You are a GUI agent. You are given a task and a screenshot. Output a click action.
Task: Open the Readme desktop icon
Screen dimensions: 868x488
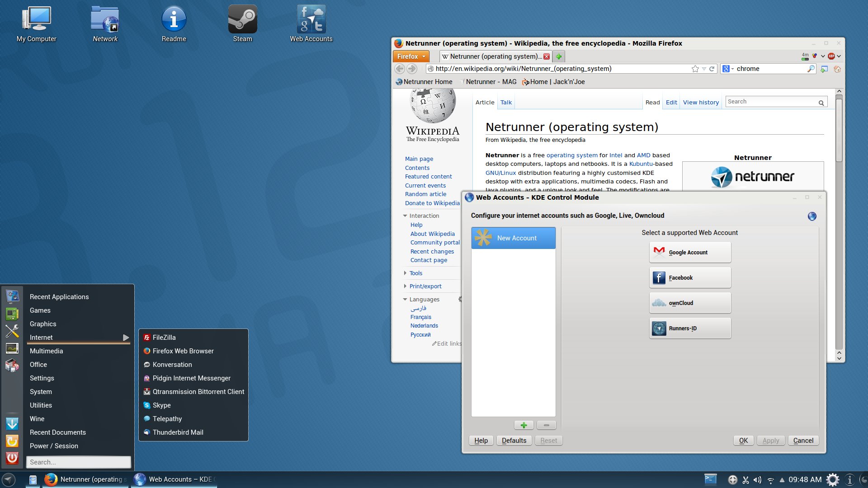[174, 24]
